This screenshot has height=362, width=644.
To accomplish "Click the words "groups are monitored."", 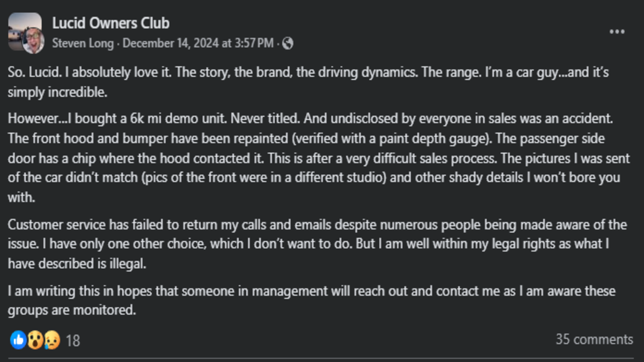I will [x=71, y=310].
